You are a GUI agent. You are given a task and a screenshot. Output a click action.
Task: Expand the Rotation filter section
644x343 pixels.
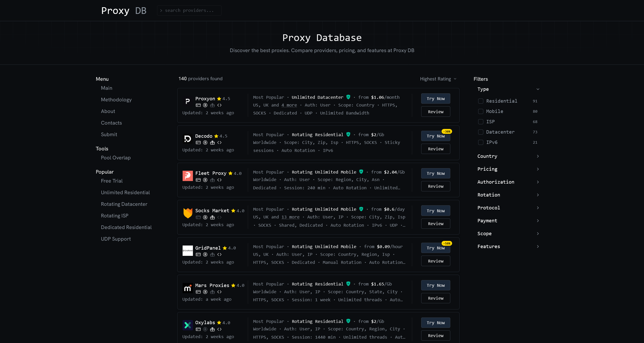coord(508,195)
